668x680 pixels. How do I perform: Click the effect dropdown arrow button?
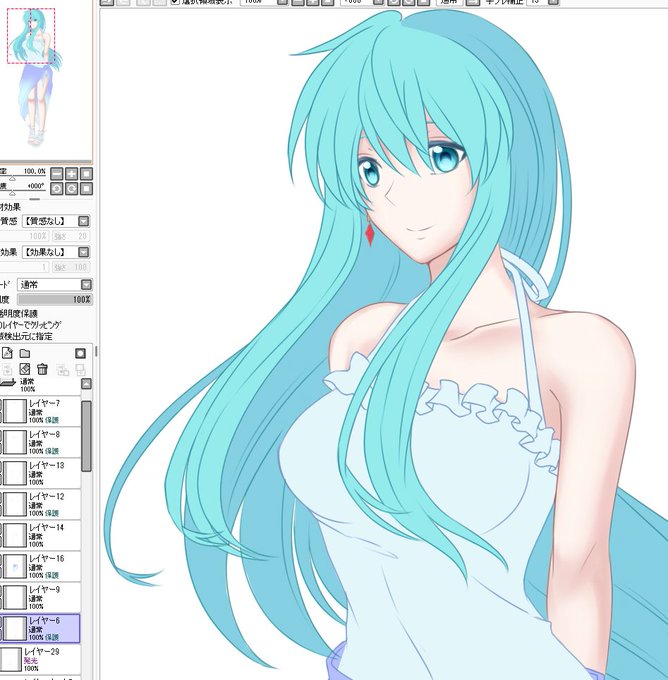(84, 252)
